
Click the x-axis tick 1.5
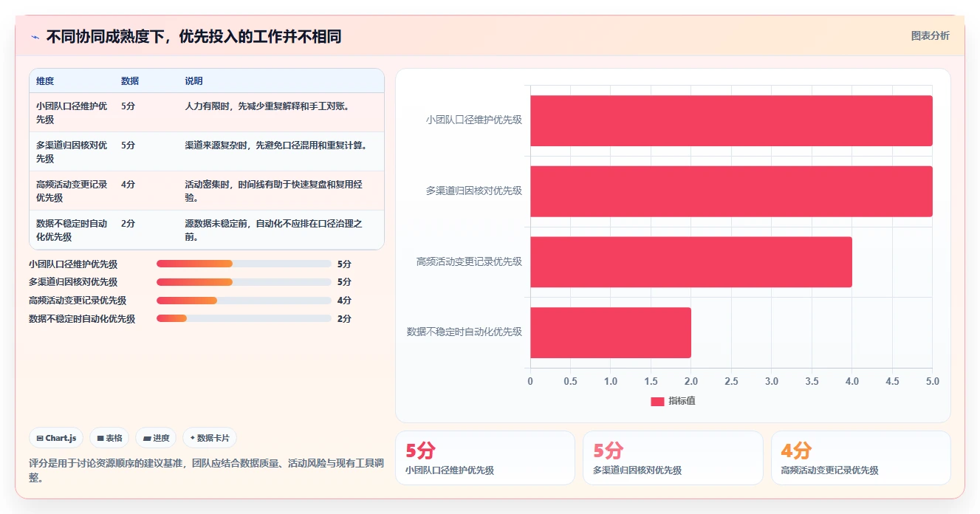click(x=651, y=382)
